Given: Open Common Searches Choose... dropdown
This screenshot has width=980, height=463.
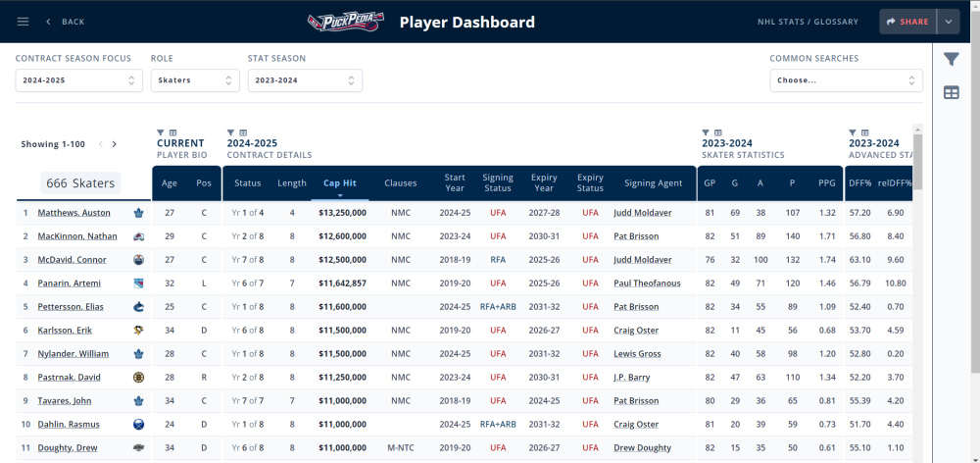Looking at the screenshot, I should tap(847, 80).
